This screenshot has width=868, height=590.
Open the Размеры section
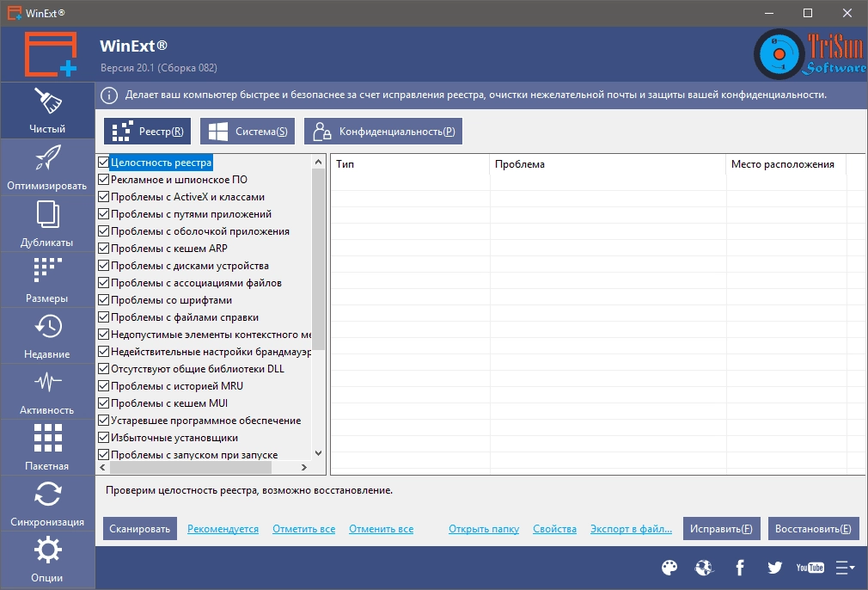pyautogui.click(x=47, y=280)
